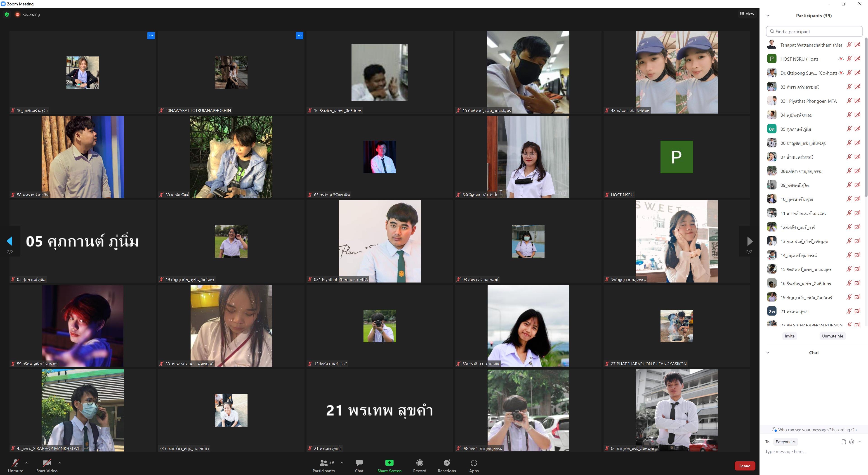Click the Unmute microphone icon
The height and width of the screenshot is (475, 868).
click(x=16, y=463)
